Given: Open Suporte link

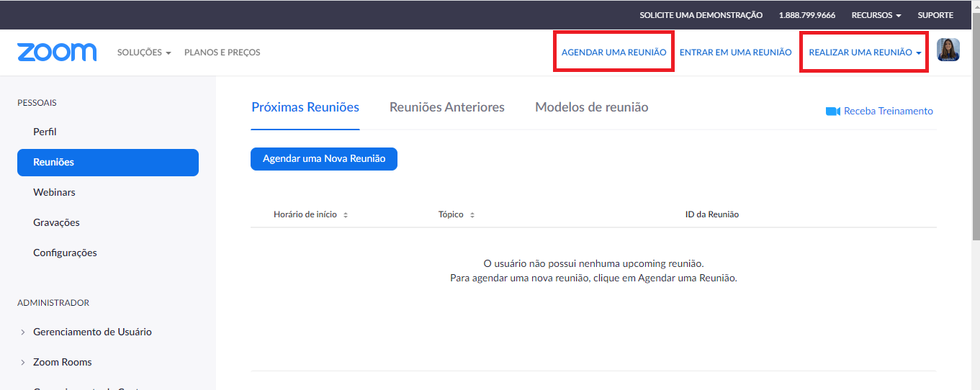Looking at the screenshot, I should (935, 15).
